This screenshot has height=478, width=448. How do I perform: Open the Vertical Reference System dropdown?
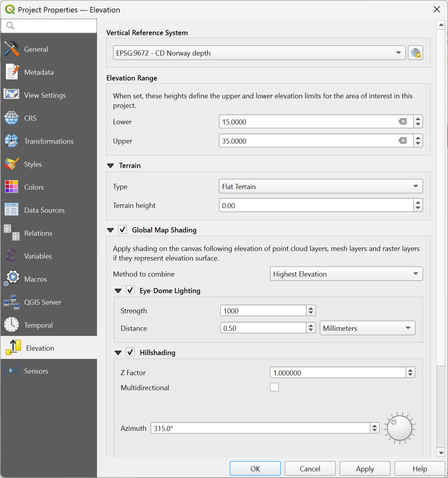[x=259, y=53]
